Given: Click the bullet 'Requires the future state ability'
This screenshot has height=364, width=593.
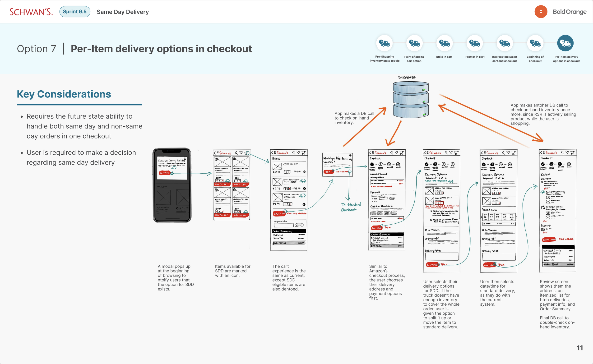Looking at the screenshot, I should (84, 126).
